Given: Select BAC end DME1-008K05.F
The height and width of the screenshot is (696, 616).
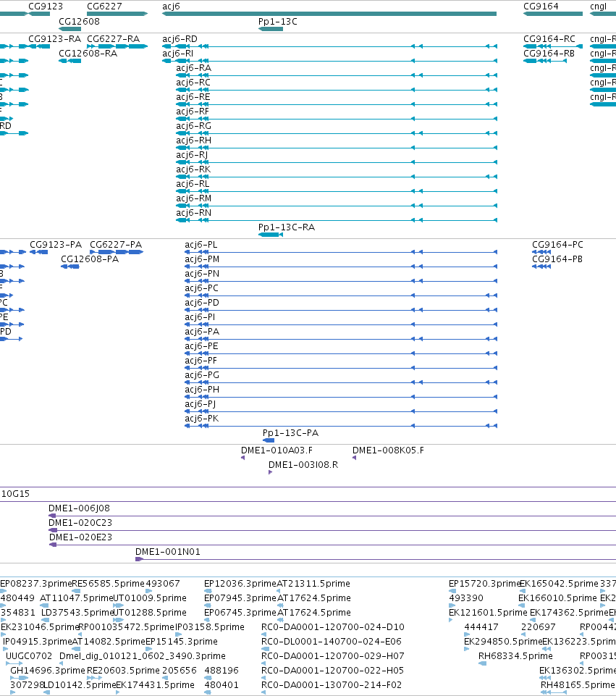Looking at the screenshot, I should pyautogui.click(x=388, y=450).
